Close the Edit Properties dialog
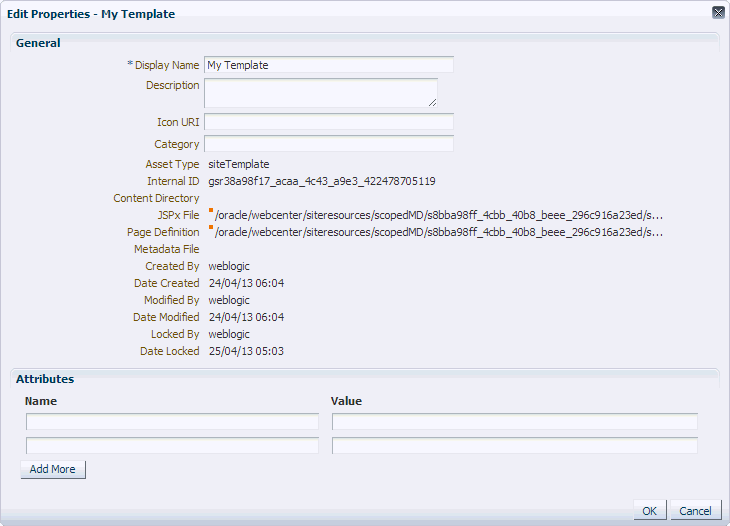This screenshot has height=526, width=730. point(718,13)
